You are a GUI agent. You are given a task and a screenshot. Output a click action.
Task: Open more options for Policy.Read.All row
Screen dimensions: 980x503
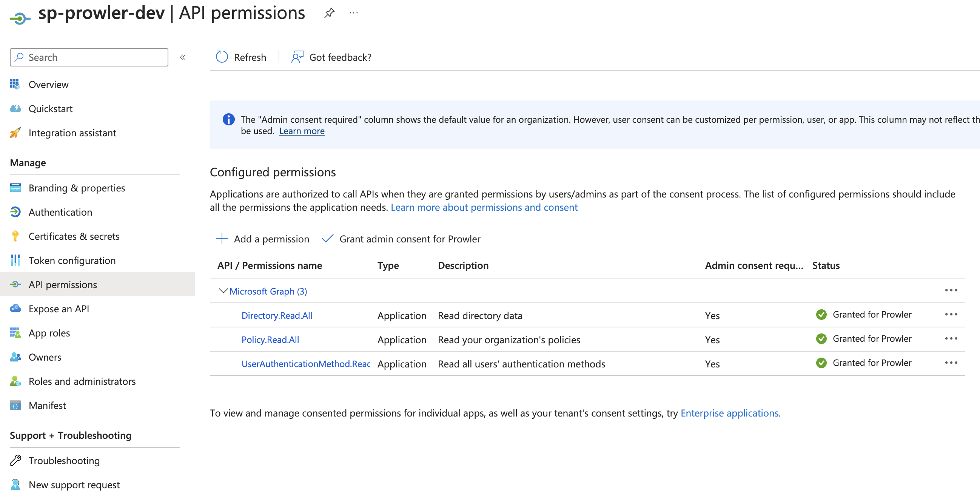pyautogui.click(x=951, y=339)
